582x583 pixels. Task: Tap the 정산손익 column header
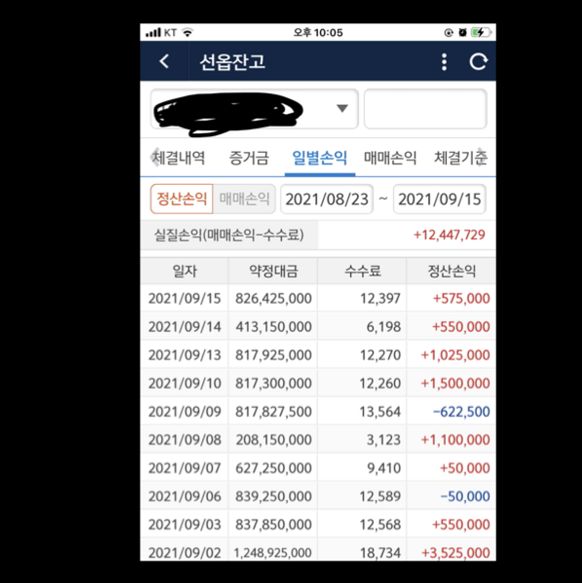tap(451, 271)
